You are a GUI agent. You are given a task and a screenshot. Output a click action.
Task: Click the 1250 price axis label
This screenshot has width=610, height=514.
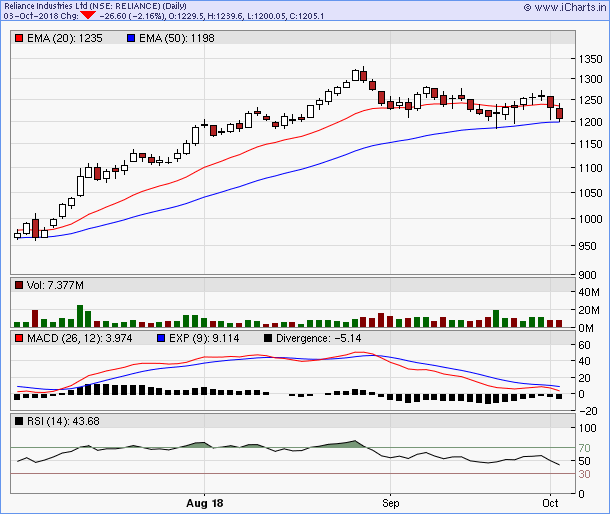point(591,100)
